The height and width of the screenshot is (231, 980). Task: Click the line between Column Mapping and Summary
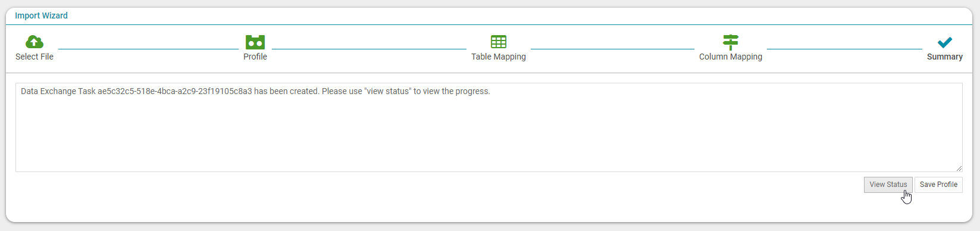(x=844, y=49)
